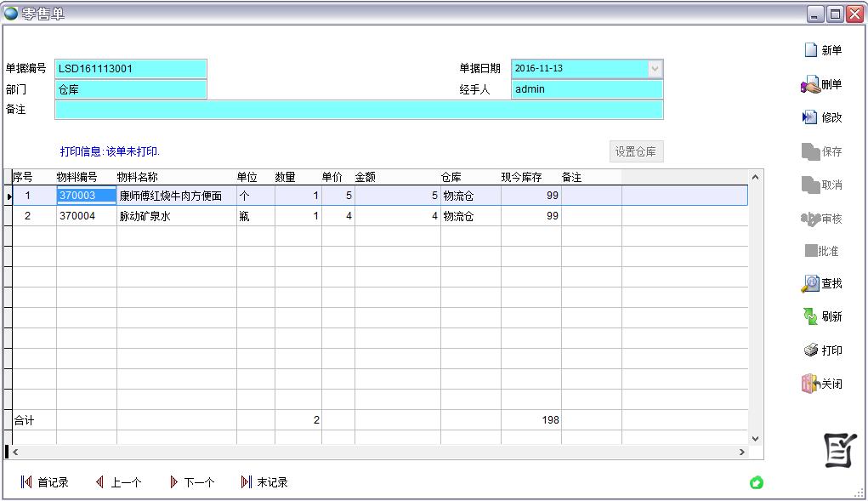Click the 修改 (modify) icon

[x=811, y=117]
